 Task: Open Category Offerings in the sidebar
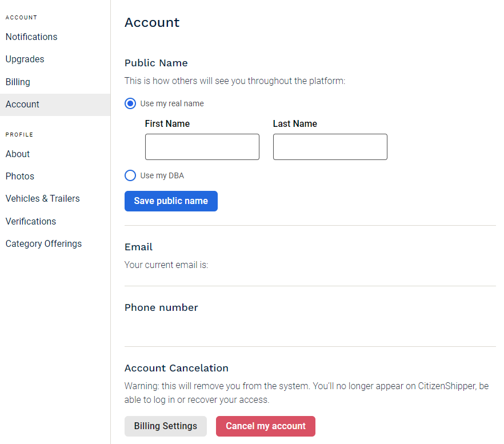pyautogui.click(x=43, y=243)
